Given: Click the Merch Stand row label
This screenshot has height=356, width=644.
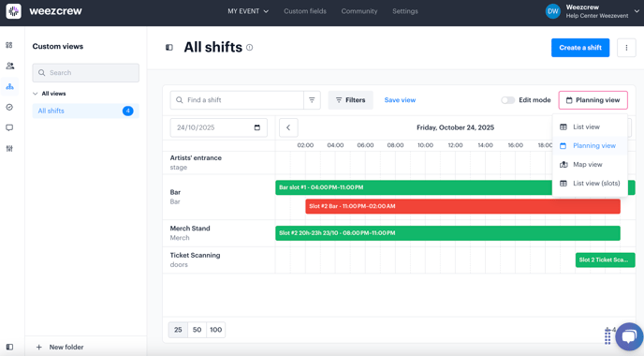Looking at the screenshot, I should pos(190,229).
